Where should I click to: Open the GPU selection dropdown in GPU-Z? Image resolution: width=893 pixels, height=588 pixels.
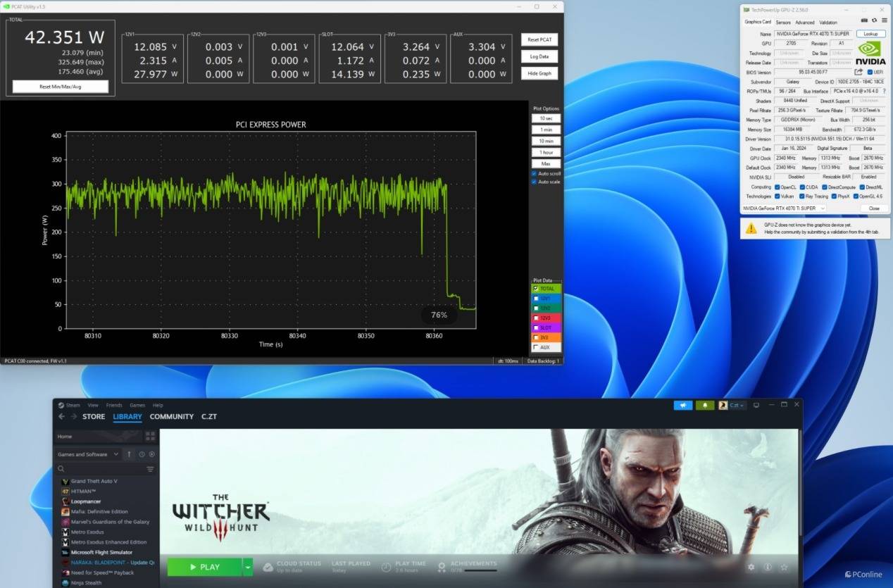click(785, 208)
